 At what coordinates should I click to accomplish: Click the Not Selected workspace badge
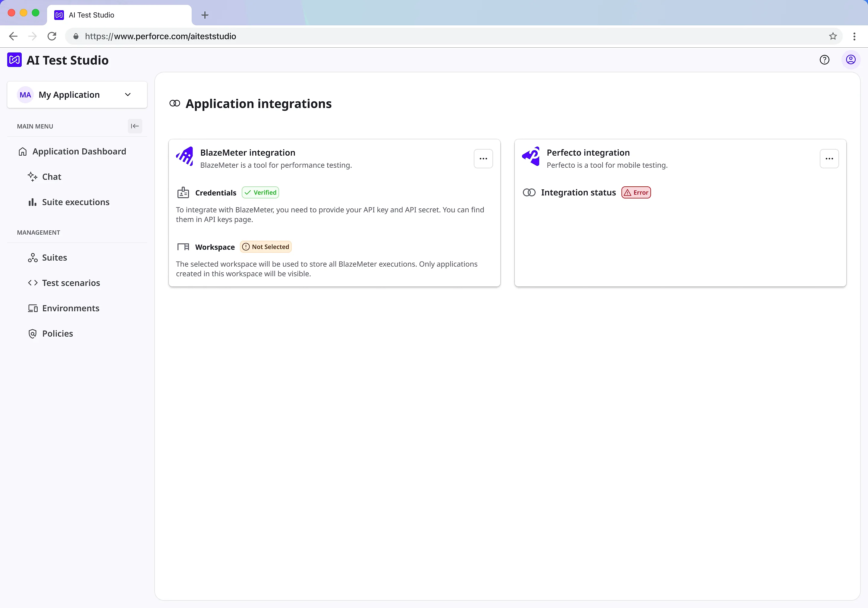(x=266, y=247)
